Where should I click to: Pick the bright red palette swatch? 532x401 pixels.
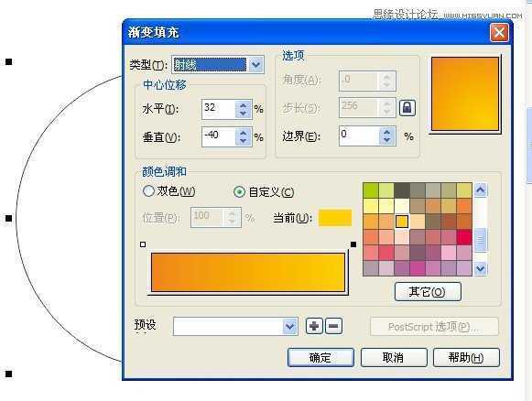(x=464, y=237)
